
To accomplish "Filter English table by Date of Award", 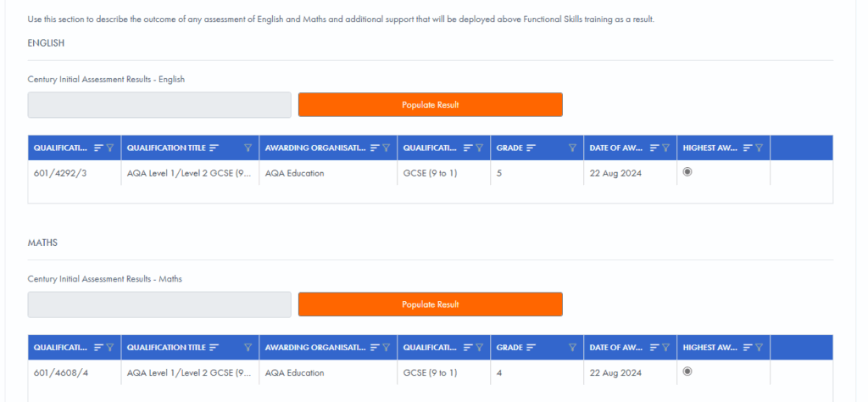I will pos(665,148).
